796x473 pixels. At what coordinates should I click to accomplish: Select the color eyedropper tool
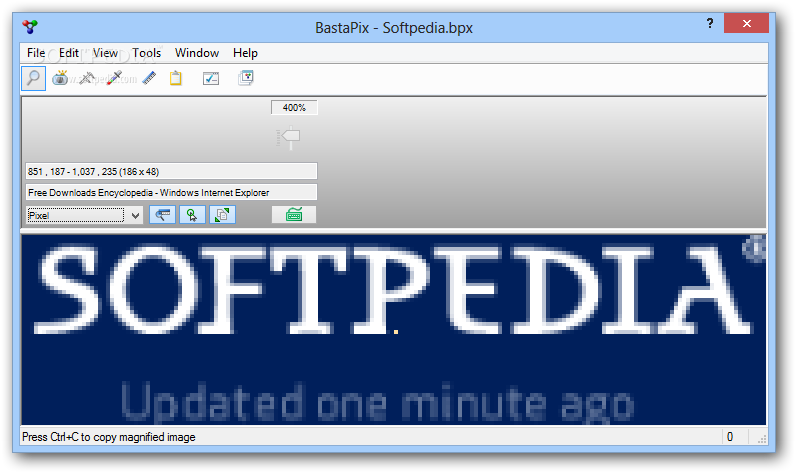coord(114,78)
